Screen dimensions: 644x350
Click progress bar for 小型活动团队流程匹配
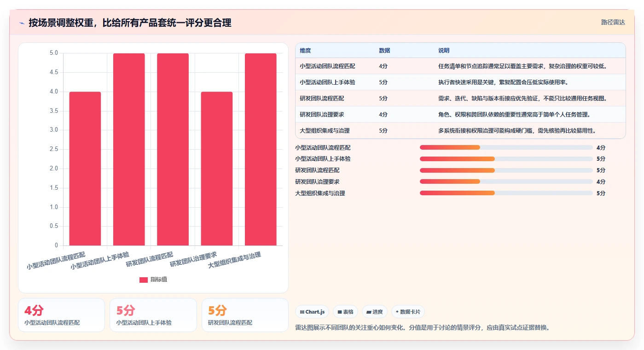pos(506,147)
